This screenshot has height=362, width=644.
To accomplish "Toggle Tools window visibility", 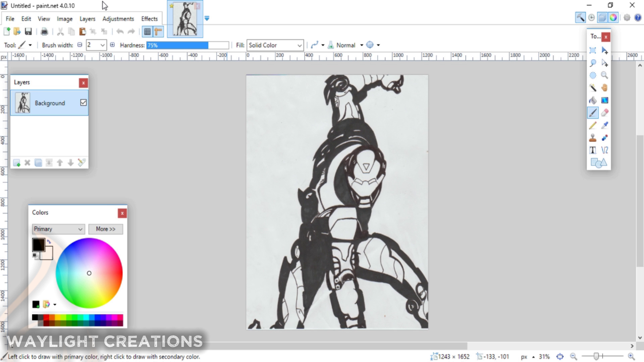I will [580, 17].
